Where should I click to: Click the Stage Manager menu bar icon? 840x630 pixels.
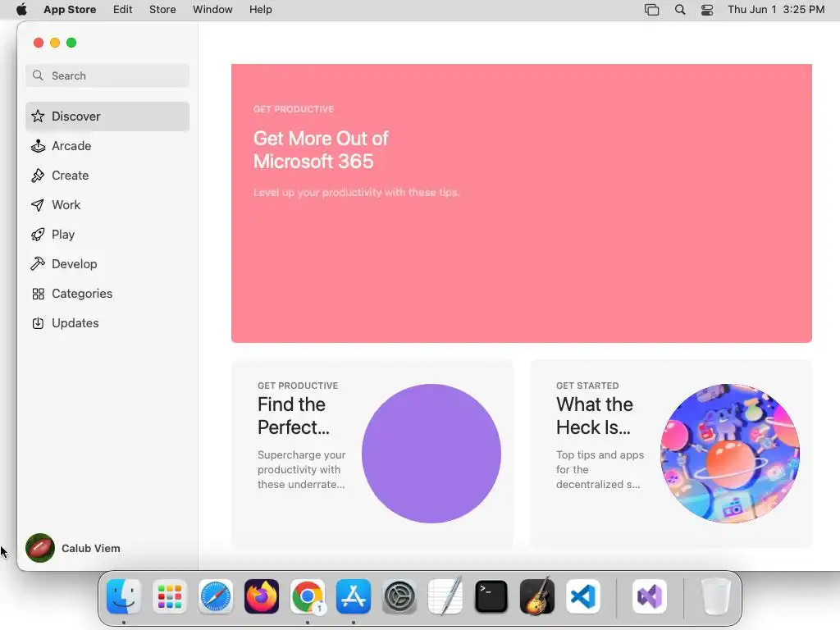tap(652, 10)
